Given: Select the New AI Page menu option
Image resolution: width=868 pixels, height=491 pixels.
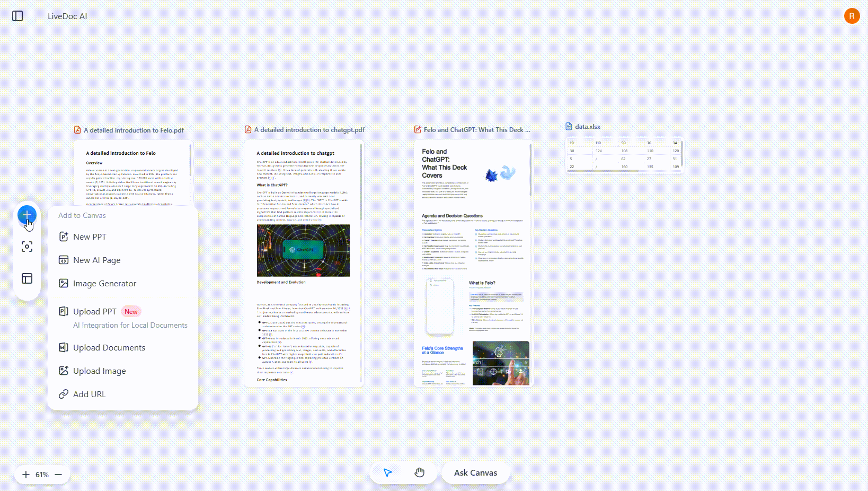Looking at the screenshot, I should pos(95,260).
